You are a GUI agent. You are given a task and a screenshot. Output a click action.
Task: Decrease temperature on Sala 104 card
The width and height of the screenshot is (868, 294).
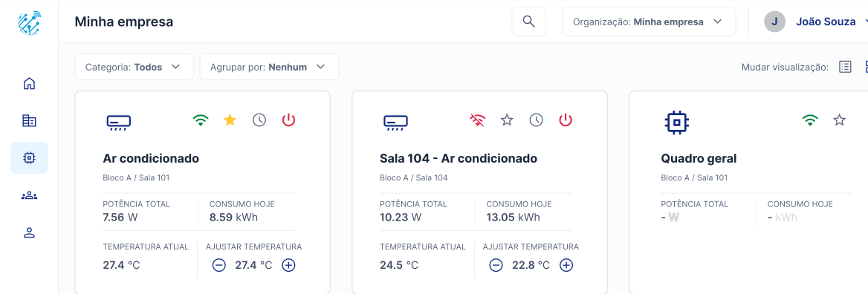pos(496,265)
